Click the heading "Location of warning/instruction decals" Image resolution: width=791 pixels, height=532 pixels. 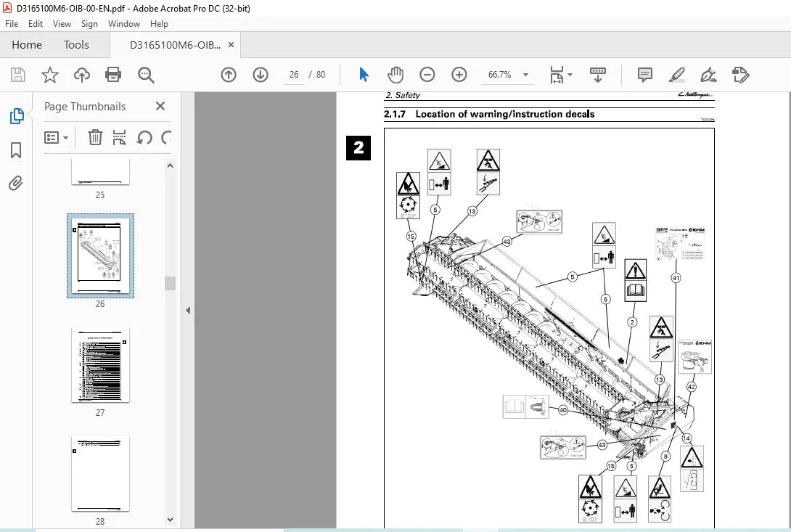[505, 114]
